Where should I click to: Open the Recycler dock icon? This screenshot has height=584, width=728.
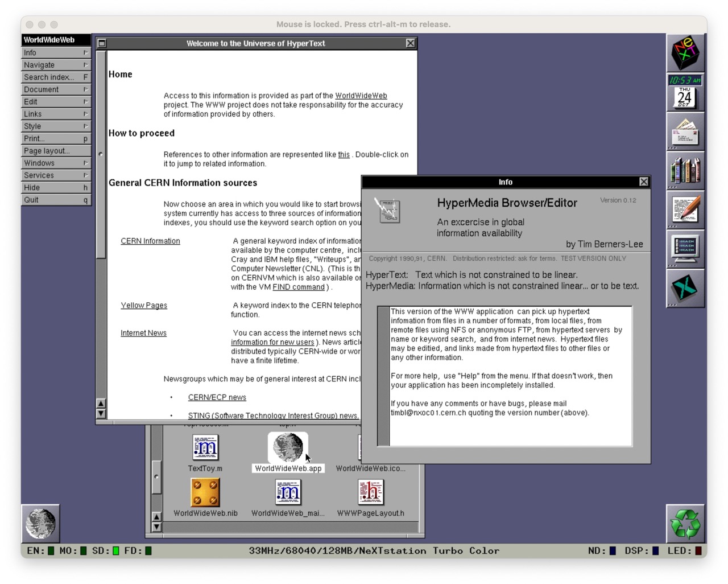pos(685,524)
